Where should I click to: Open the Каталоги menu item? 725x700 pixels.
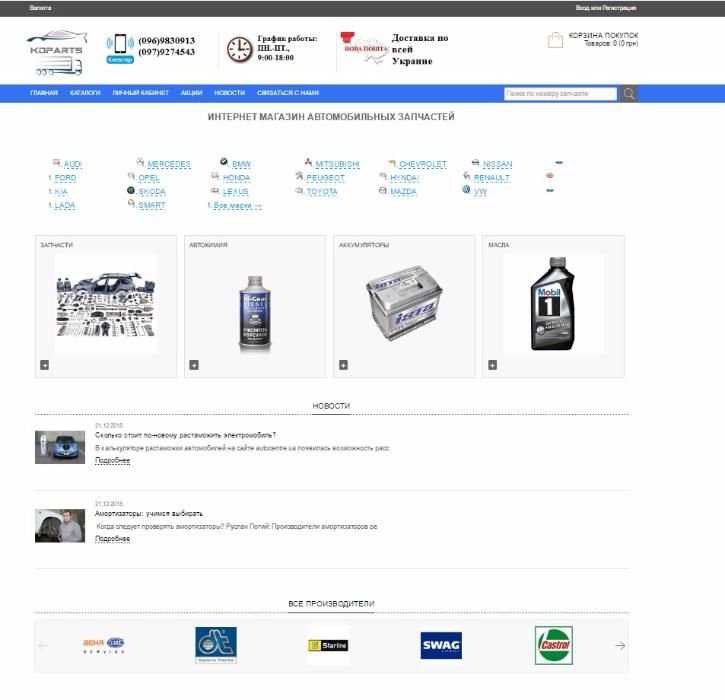click(x=85, y=93)
